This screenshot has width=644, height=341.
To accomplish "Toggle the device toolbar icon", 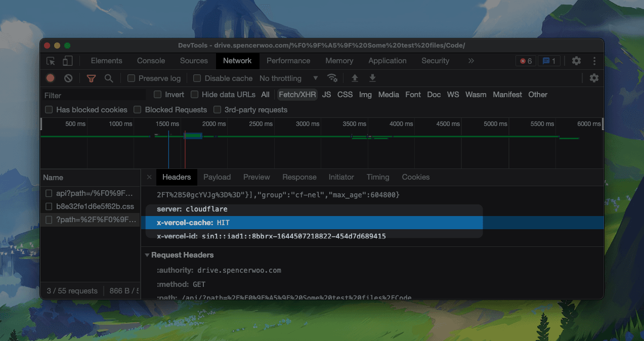I will (67, 61).
